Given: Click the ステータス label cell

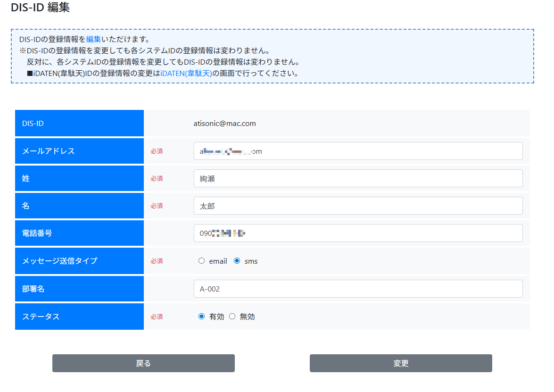Looking at the screenshot, I should click(79, 317).
